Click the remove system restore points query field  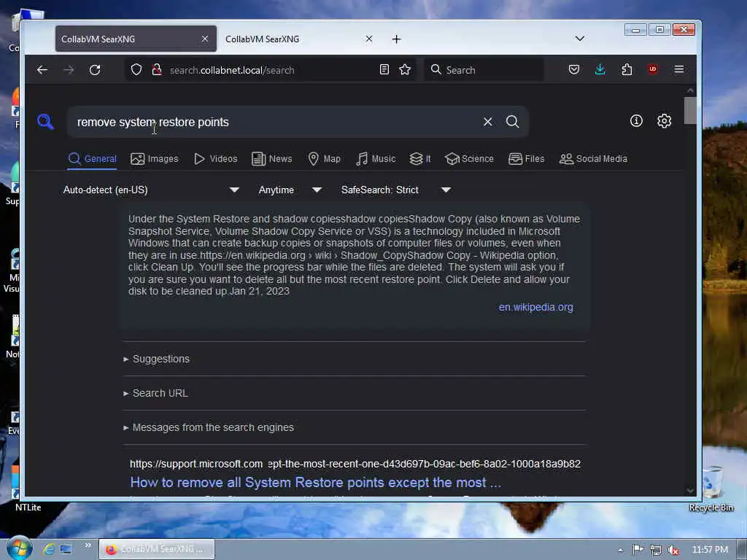[274, 122]
